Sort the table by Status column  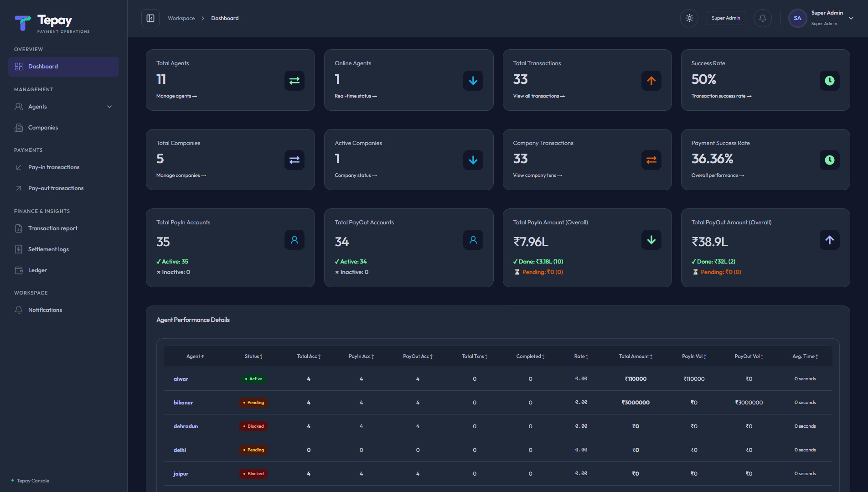(x=253, y=357)
